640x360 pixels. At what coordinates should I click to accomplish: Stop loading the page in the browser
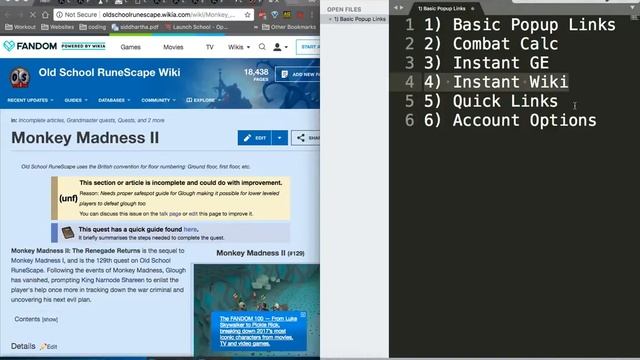[x=33, y=15]
